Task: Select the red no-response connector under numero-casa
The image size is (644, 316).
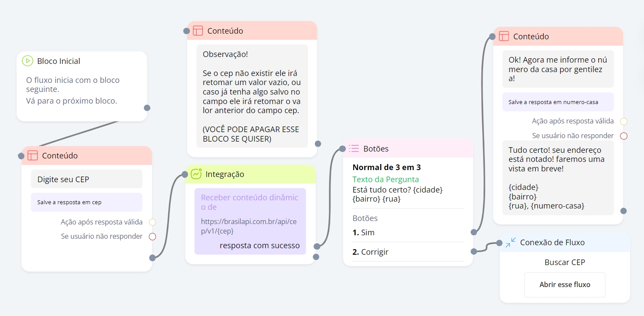Action: [623, 136]
